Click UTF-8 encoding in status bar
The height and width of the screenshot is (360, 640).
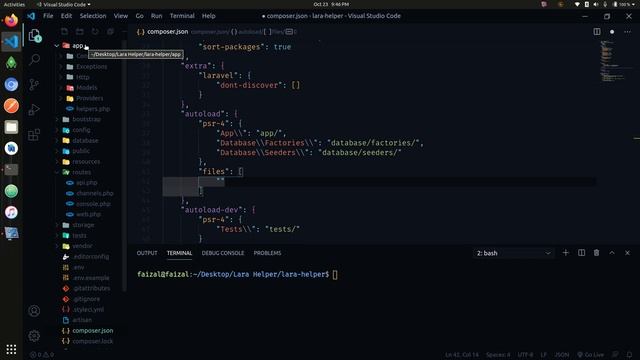(x=525, y=355)
